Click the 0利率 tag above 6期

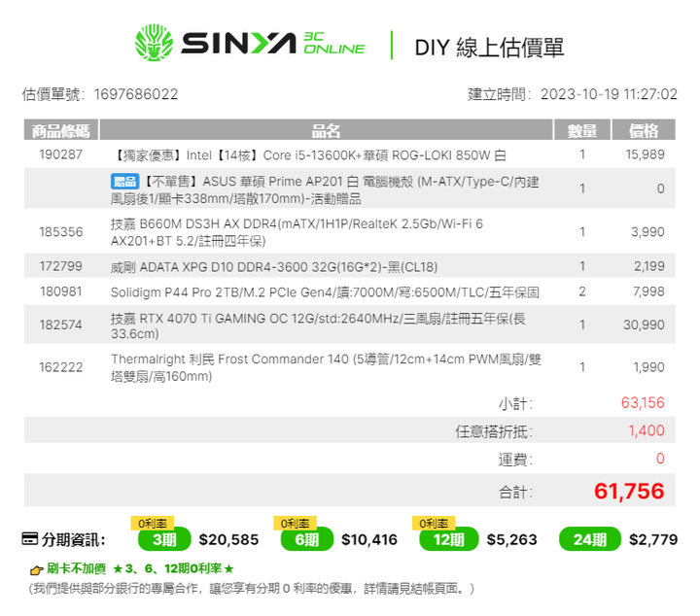[x=295, y=523]
